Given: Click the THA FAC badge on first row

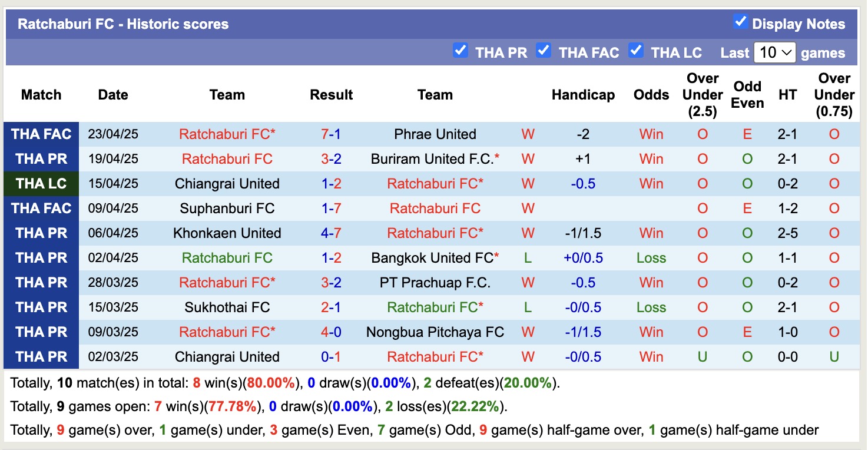Looking at the screenshot, I should click(x=41, y=134).
